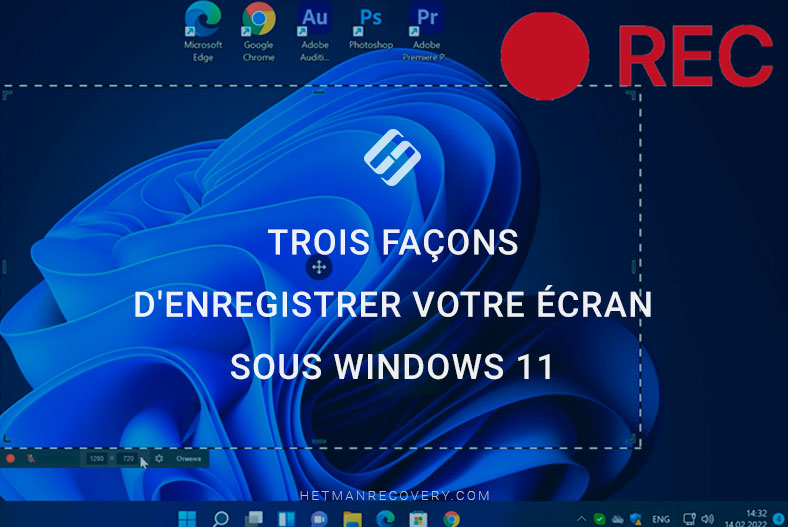Launch Microsoft Edge from the taskbar
This screenshot has height=527, width=788.
click(385, 518)
